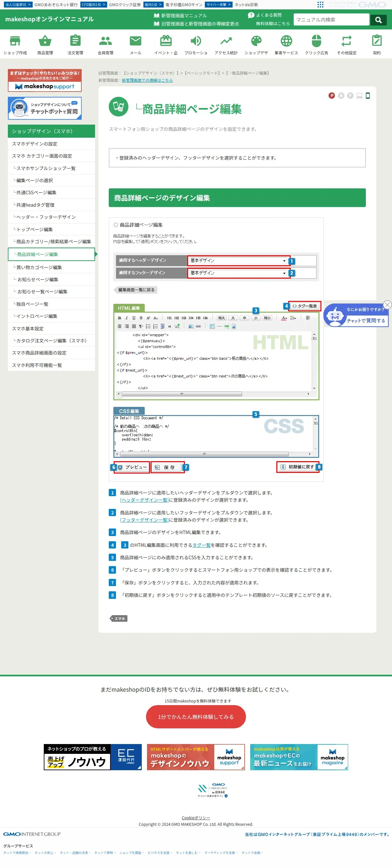Open the ショップデザイン palette icon menu

pyautogui.click(x=256, y=44)
